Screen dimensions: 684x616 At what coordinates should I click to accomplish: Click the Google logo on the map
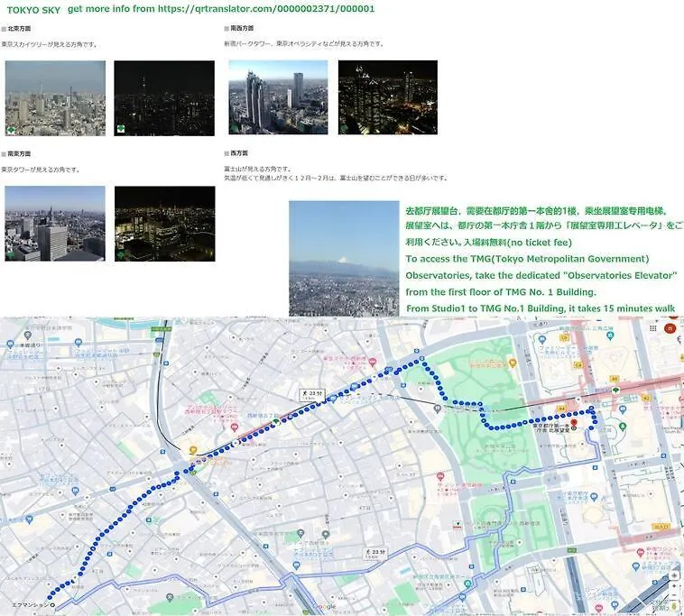pos(327,608)
